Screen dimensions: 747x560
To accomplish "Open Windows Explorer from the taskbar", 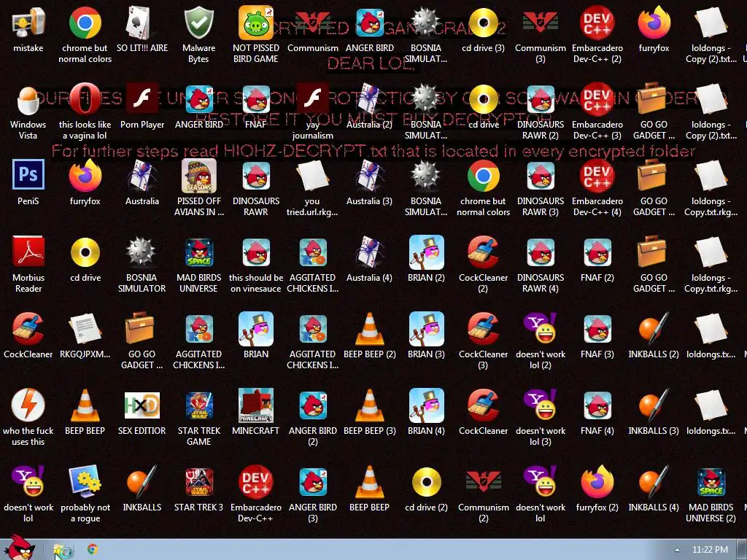I will [63, 551].
